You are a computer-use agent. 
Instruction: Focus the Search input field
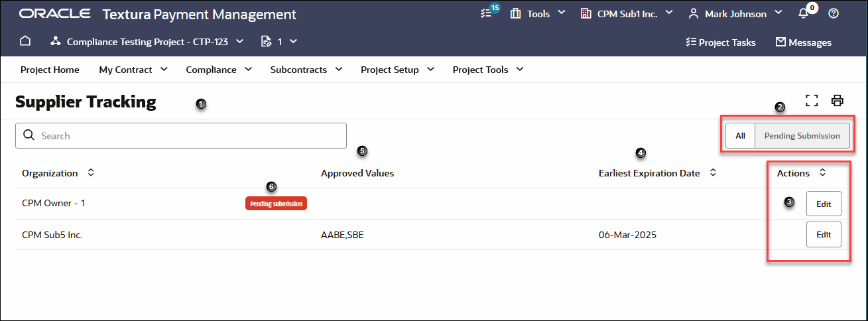[x=181, y=135]
